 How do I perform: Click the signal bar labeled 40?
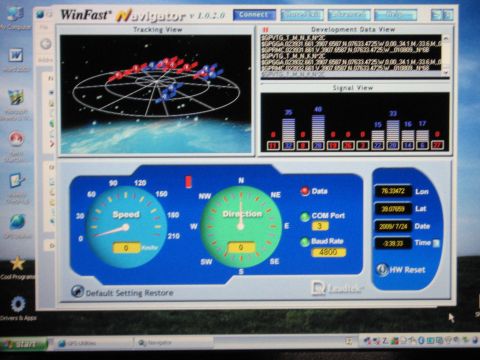[x=318, y=128]
